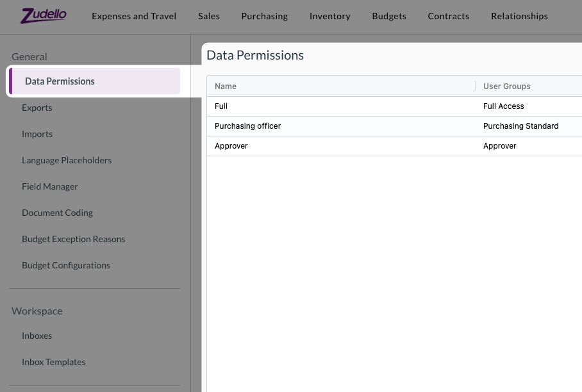Open the Exports settings page

click(x=37, y=108)
